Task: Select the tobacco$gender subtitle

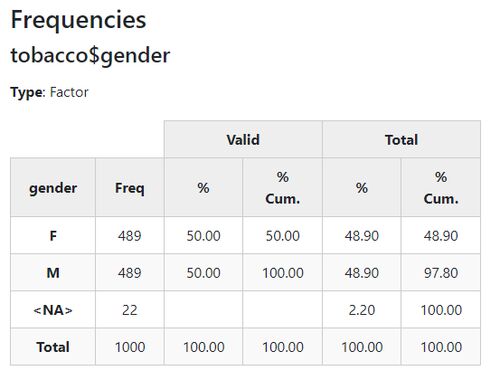Action: point(90,55)
